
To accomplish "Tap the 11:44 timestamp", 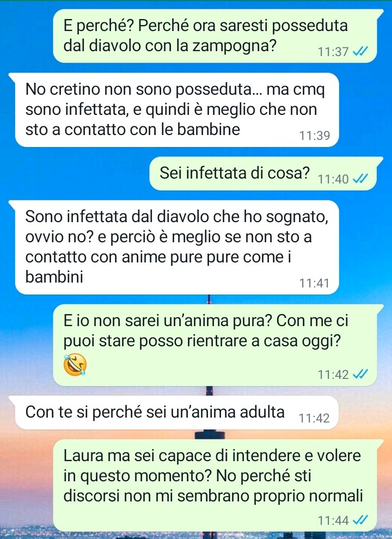I will pos(333,521).
